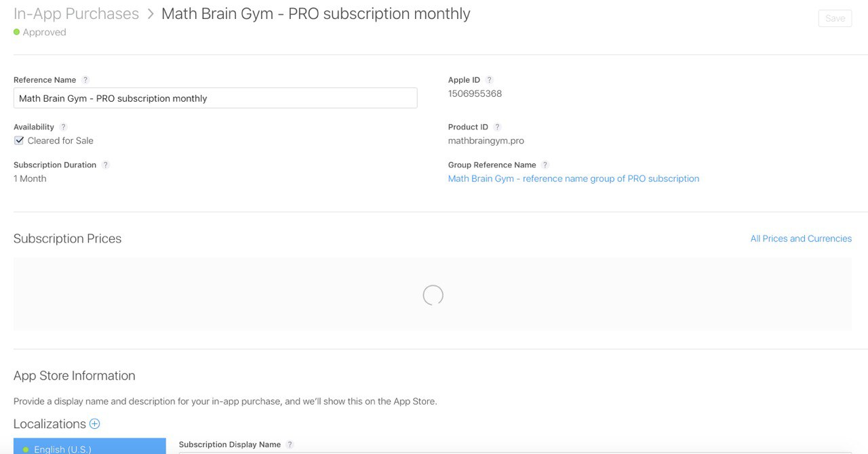This screenshot has height=454, width=868.
Task: Click Apple ID help question mark icon
Action: 490,80
